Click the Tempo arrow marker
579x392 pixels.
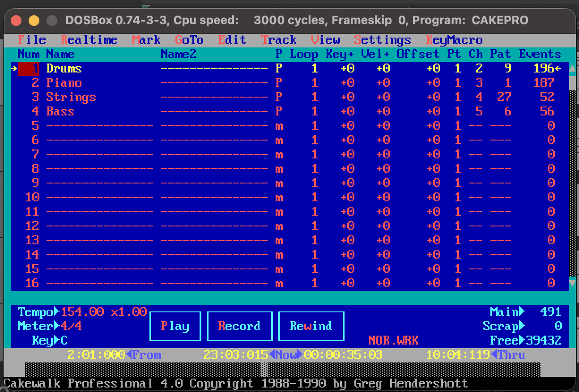tap(57, 311)
